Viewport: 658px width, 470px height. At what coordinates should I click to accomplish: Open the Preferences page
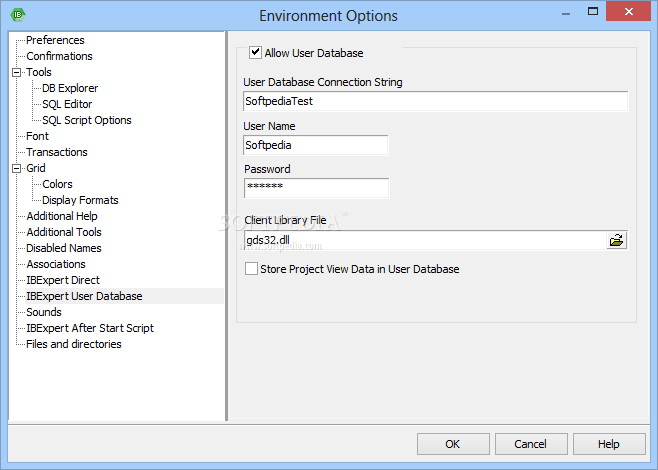55,40
